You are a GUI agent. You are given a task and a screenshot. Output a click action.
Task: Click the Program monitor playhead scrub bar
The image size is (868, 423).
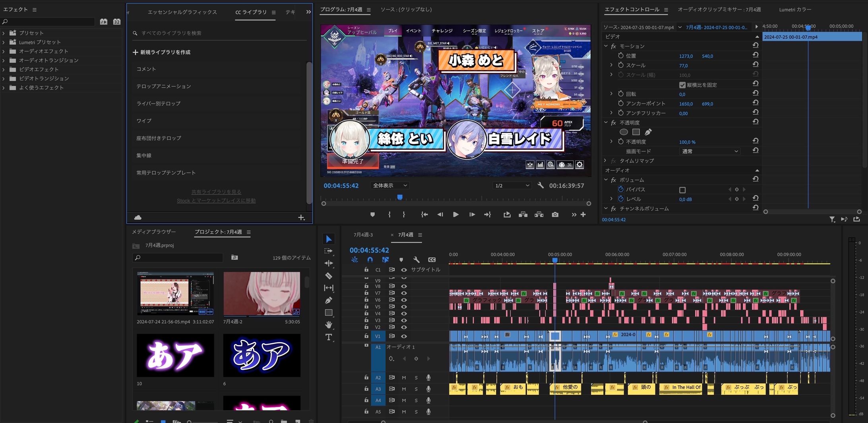tap(400, 197)
